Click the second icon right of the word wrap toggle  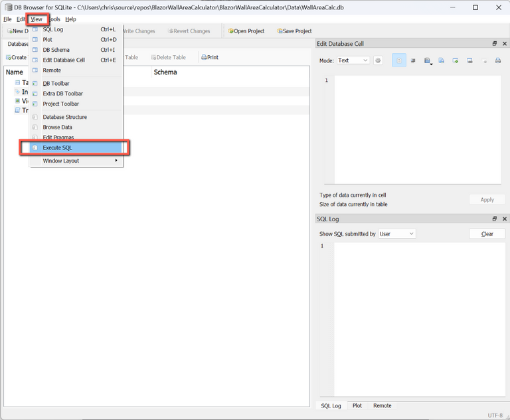[427, 60]
